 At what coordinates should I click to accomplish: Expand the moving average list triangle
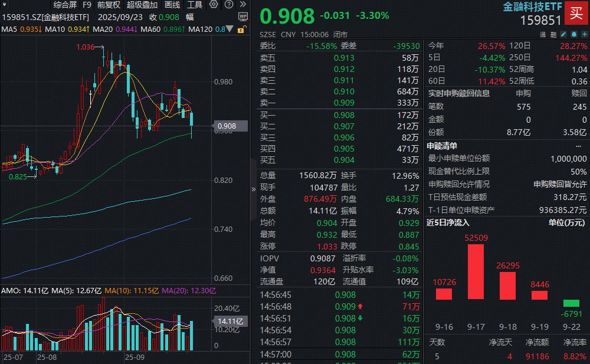click(229, 29)
